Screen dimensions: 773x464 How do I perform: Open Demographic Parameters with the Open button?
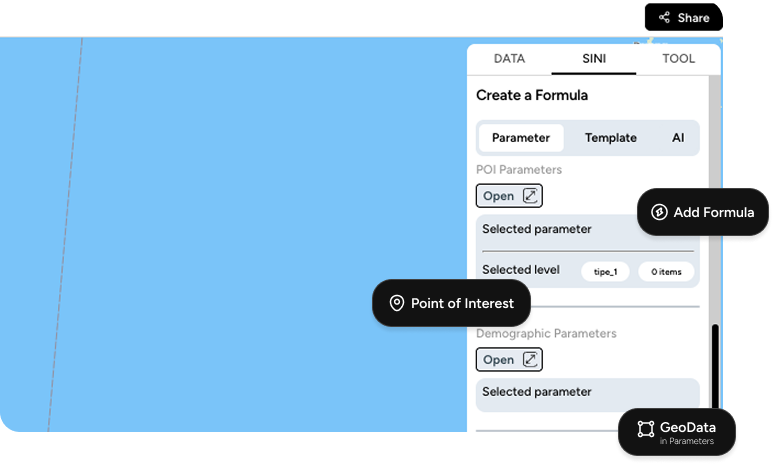509,359
